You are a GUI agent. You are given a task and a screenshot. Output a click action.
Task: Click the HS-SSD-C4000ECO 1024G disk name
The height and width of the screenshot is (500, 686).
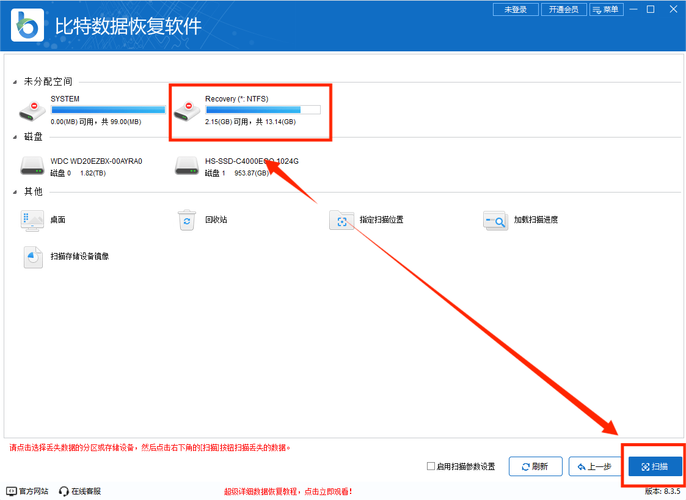coord(252,161)
